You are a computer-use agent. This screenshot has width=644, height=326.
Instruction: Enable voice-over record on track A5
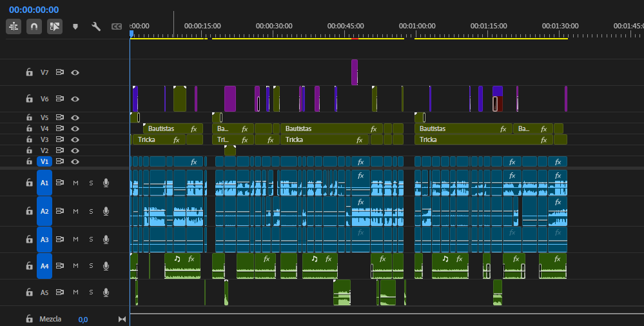(106, 292)
